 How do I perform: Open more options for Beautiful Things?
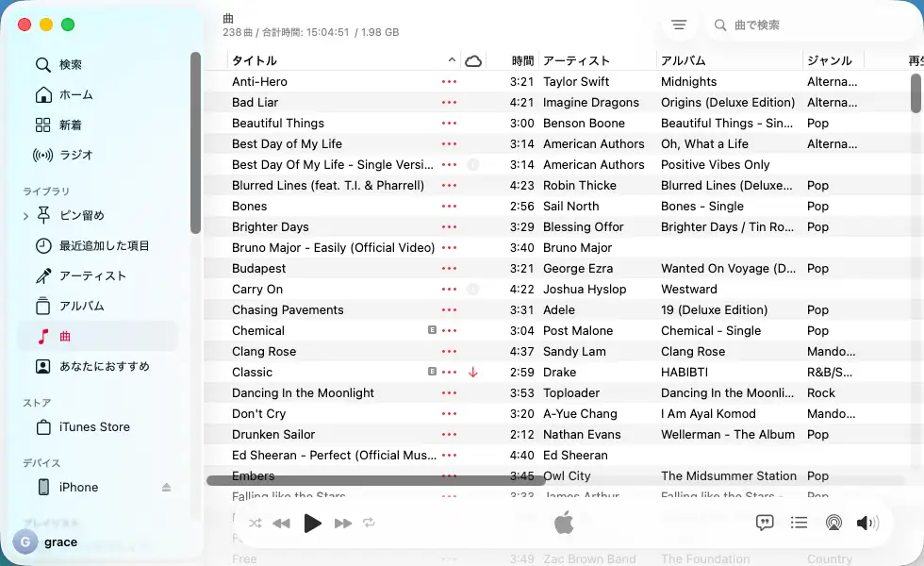click(x=449, y=123)
